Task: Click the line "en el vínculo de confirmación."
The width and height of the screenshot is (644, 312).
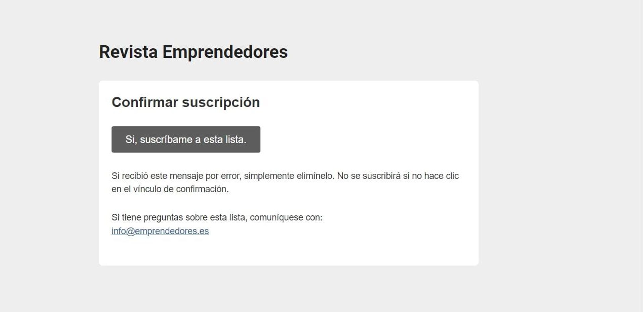Action: coord(170,189)
